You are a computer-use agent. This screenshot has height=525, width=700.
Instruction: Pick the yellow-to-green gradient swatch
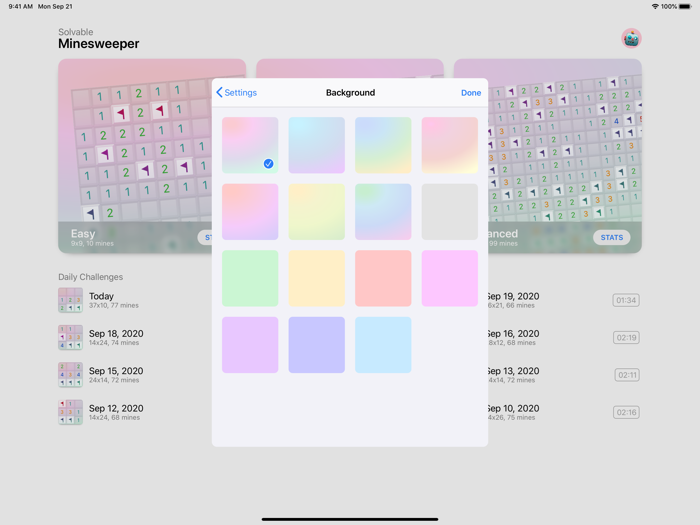coord(317,212)
